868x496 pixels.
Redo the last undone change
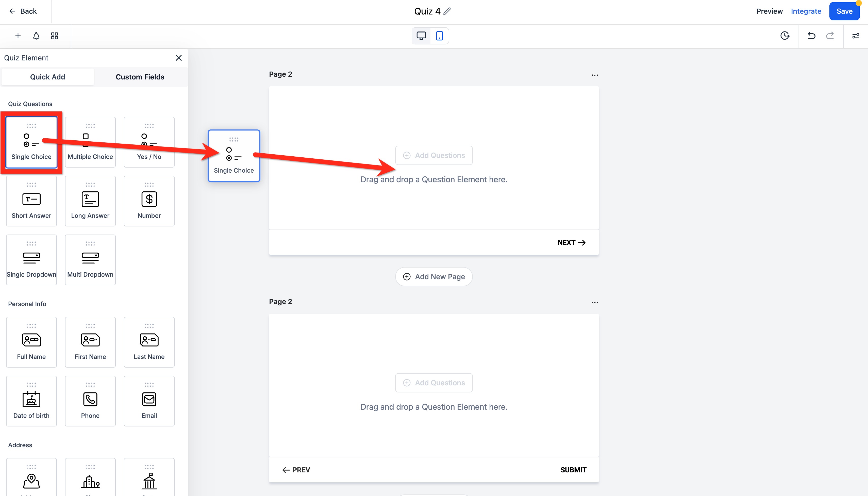[830, 36]
